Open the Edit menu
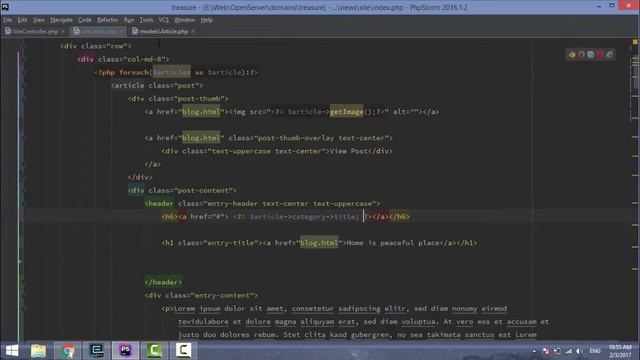Screen dimensions: 640x360 (x=22, y=20)
